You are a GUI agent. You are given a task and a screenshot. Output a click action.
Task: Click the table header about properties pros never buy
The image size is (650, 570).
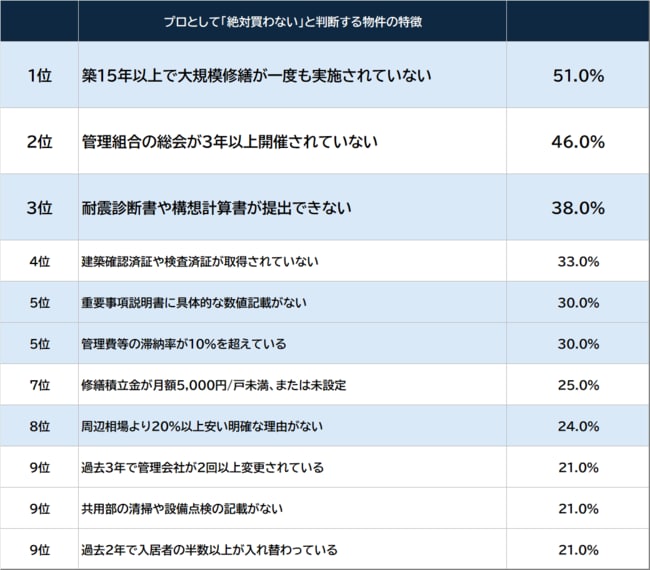292,21
